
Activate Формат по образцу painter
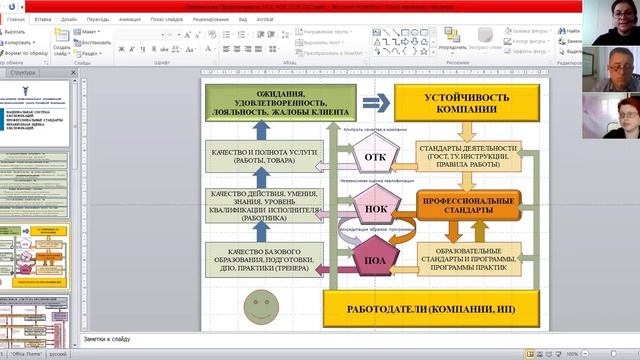point(24,53)
